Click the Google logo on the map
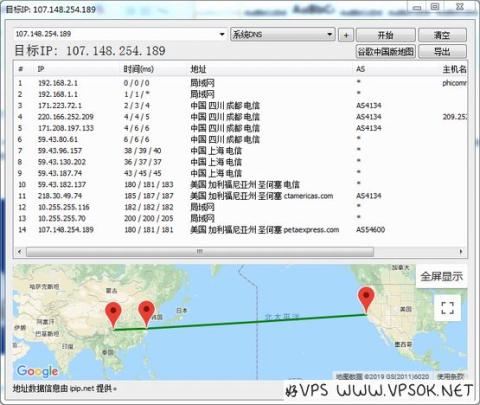480x405 pixels. pyautogui.click(x=37, y=371)
